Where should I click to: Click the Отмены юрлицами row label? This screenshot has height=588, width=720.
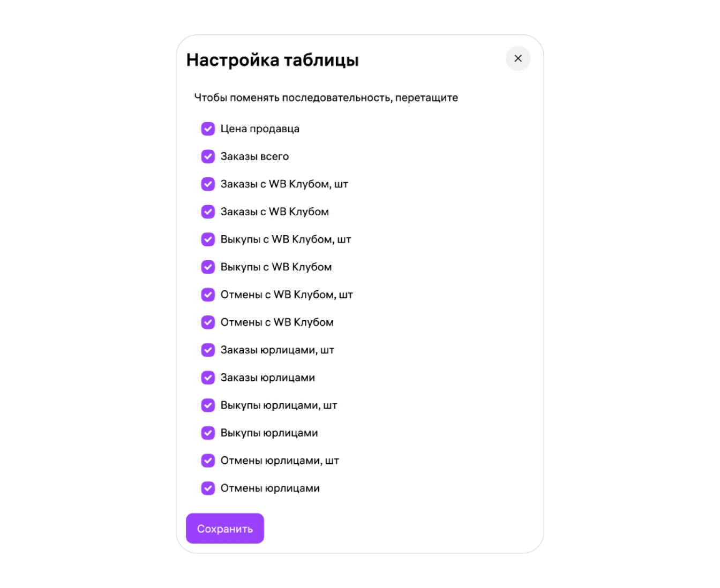click(x=270, y=488)
